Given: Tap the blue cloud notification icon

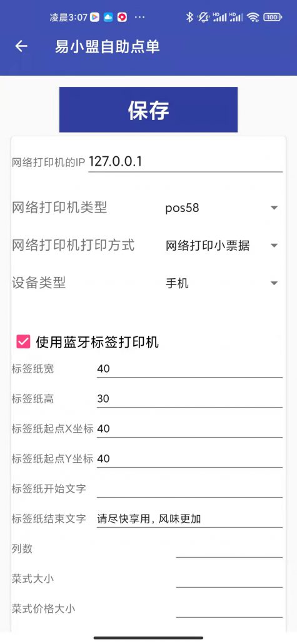Looking at the screenshot, I should [x=108, y=17].
